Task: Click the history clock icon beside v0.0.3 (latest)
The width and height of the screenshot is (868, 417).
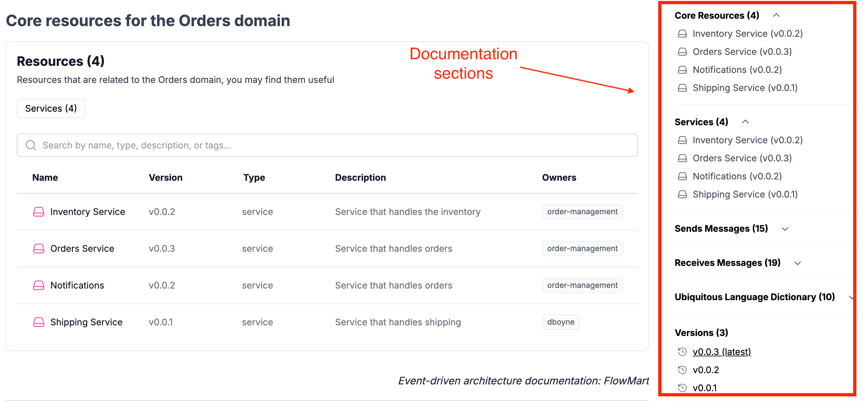Action: [x=682, y=351]
